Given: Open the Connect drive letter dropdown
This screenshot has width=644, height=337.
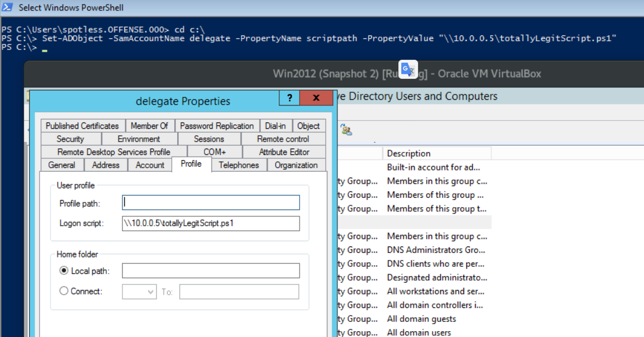Looking at the screenshot, I should [139, 292].
